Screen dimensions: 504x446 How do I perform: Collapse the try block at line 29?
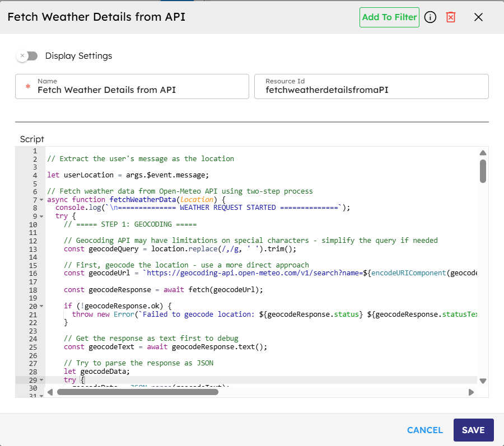pyautogui.click(x=42, y=380)
